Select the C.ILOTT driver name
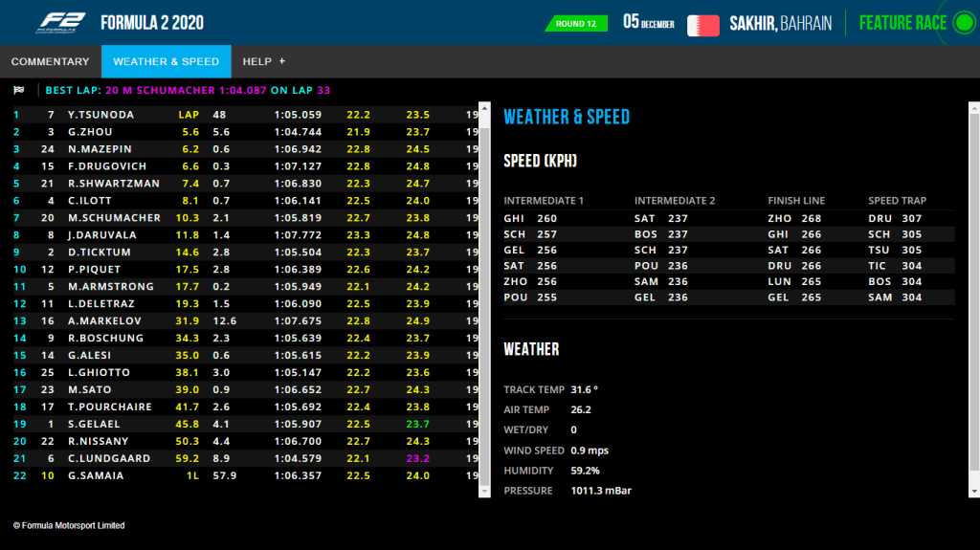Viewport: 980px width, 550px height. (90, 201)
